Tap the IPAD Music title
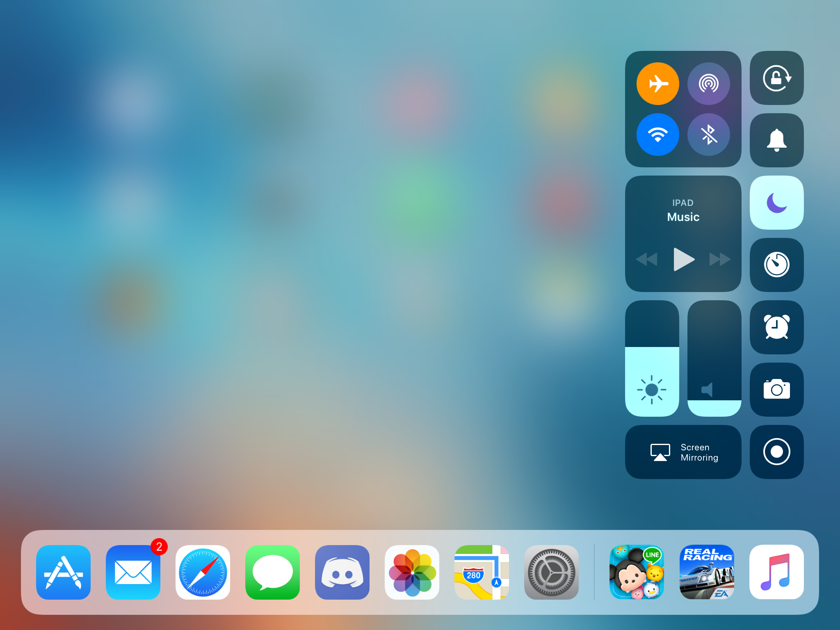840x630 pixels. coord(683,210)
